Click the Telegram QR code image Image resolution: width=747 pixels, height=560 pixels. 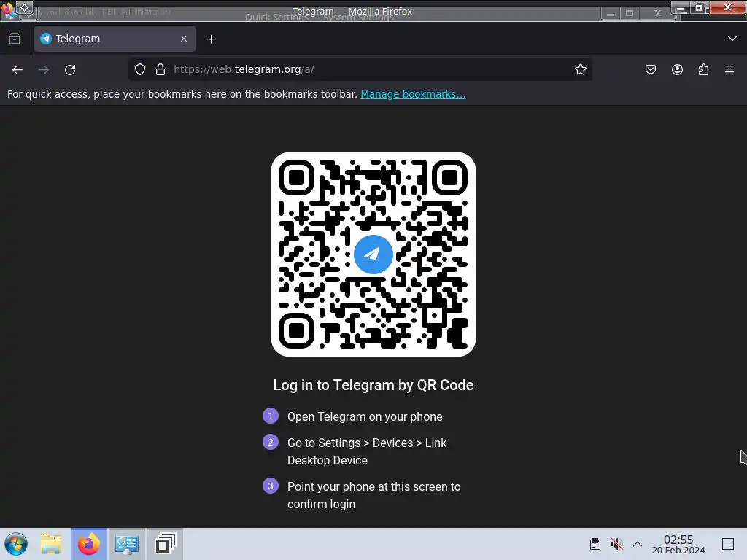[373, 254]
